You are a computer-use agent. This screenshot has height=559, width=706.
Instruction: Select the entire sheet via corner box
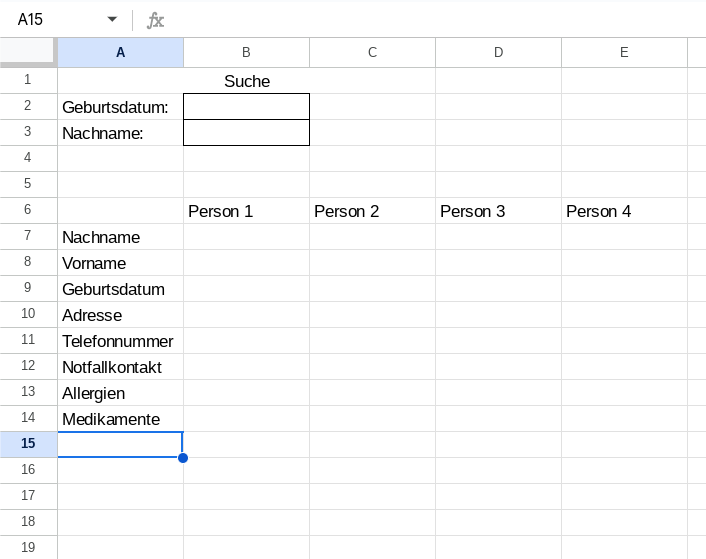pyautogui.click(x=28, y=52)
